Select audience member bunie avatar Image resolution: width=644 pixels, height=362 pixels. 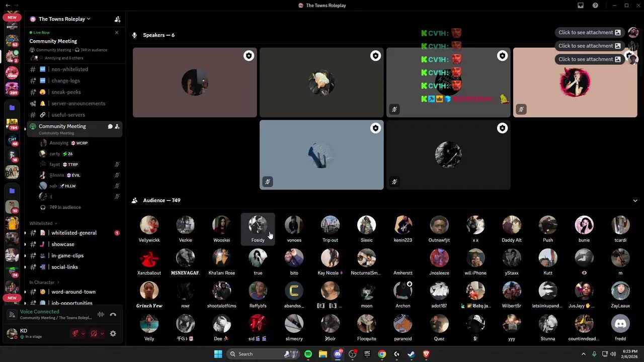pos(584,225)
